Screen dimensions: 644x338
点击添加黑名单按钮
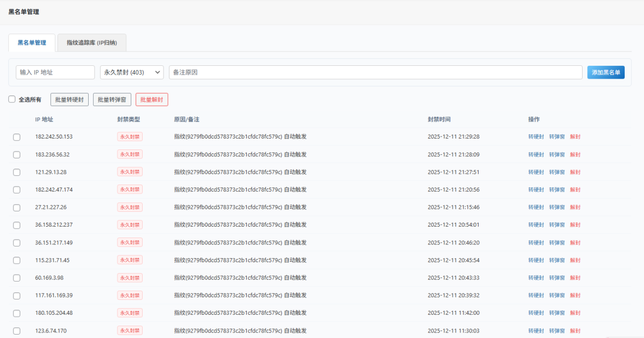tap(605, 72)
